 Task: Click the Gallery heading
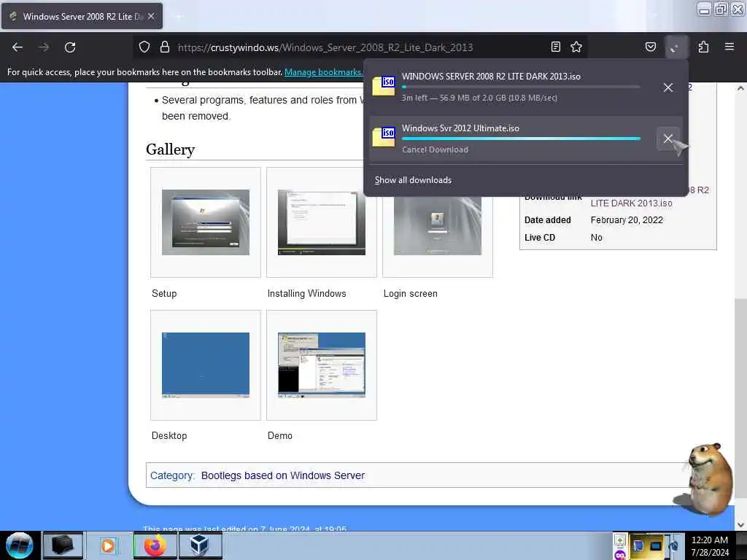(x=170, y=149)
